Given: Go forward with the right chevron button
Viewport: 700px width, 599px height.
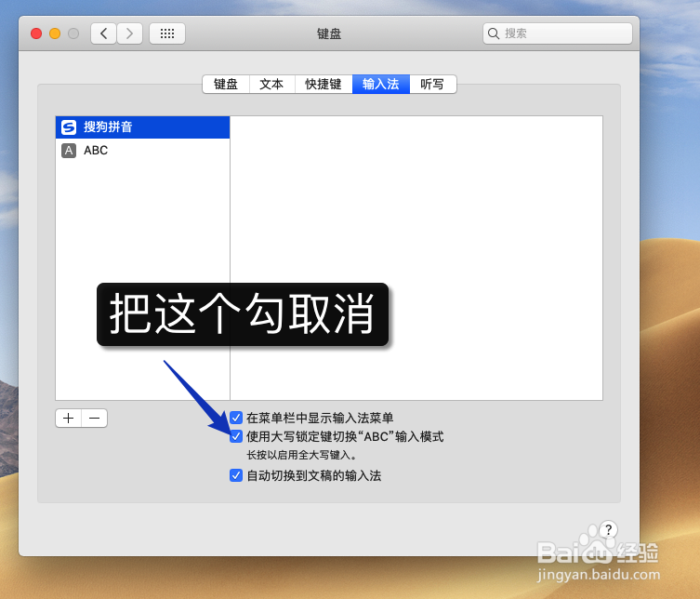Looking at the screenshot, I should coord(130,33).
